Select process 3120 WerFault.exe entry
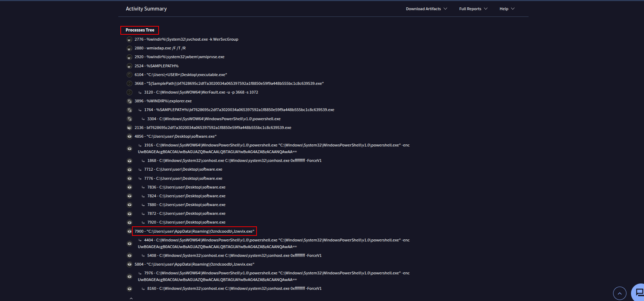The width and height of the screenshot is (644, 301). (201, 92)
